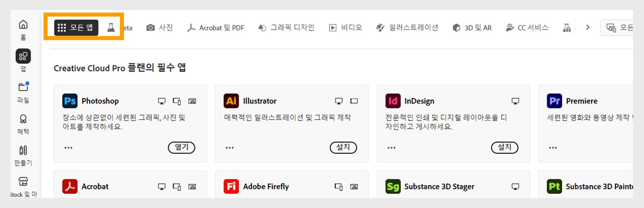Open the platform filter dropdown at far right

click(617, 27)
